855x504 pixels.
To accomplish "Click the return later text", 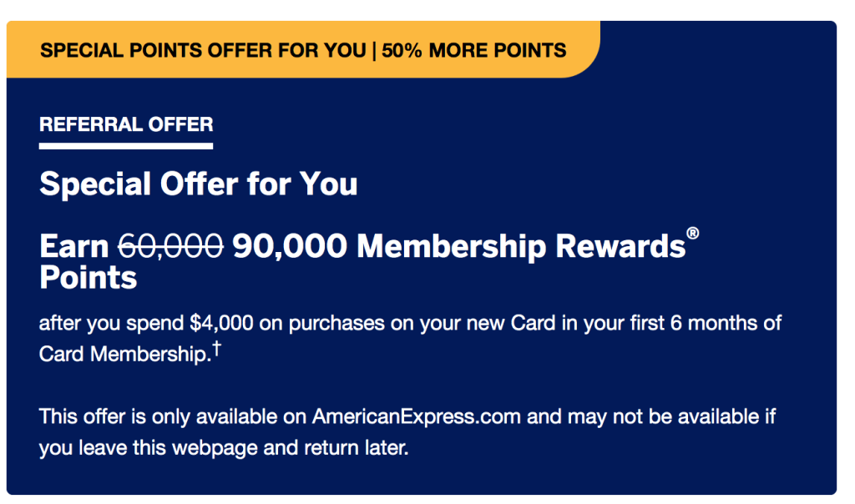I will pos(356,448).
